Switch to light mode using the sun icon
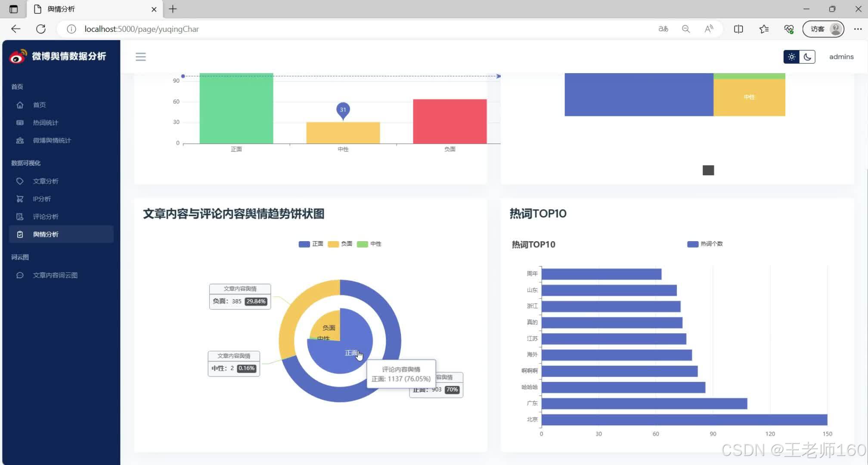Screen dimensions: 868x465 [791, 57]
